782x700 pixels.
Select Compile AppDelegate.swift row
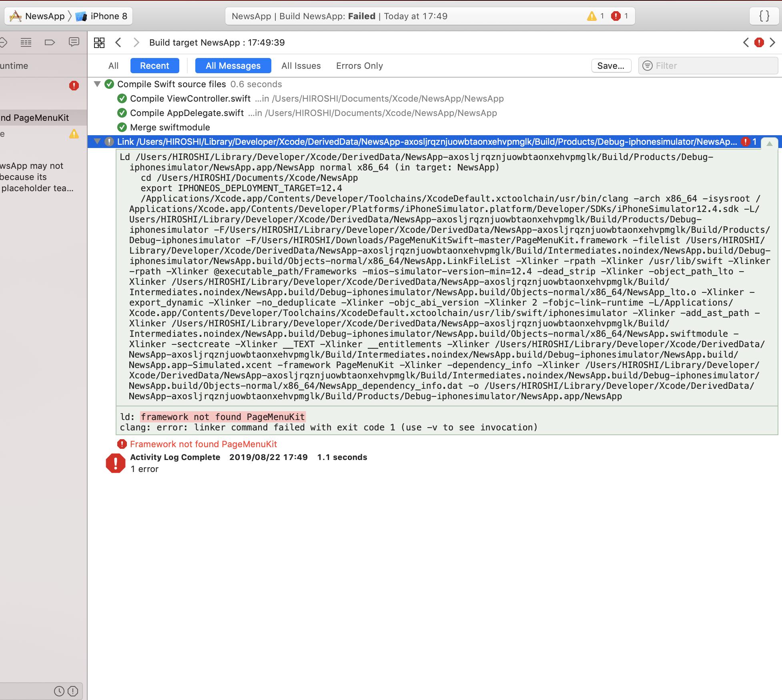434,113
